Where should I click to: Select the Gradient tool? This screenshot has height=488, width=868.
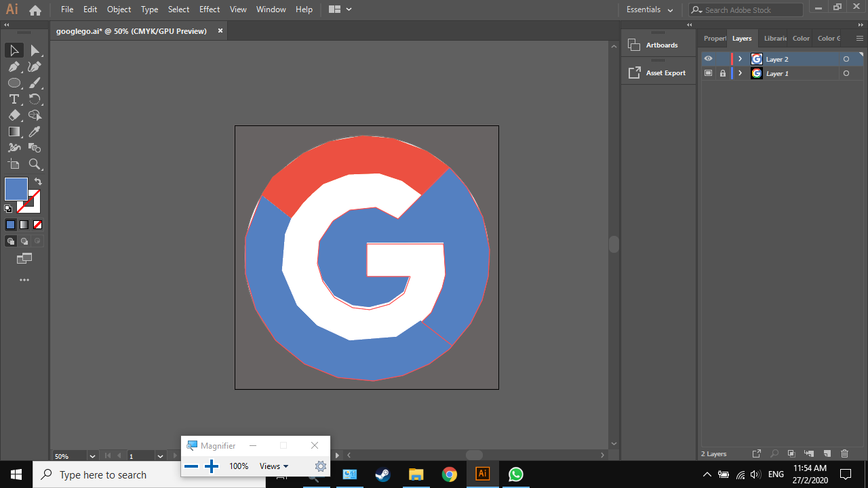coord(14,131)
